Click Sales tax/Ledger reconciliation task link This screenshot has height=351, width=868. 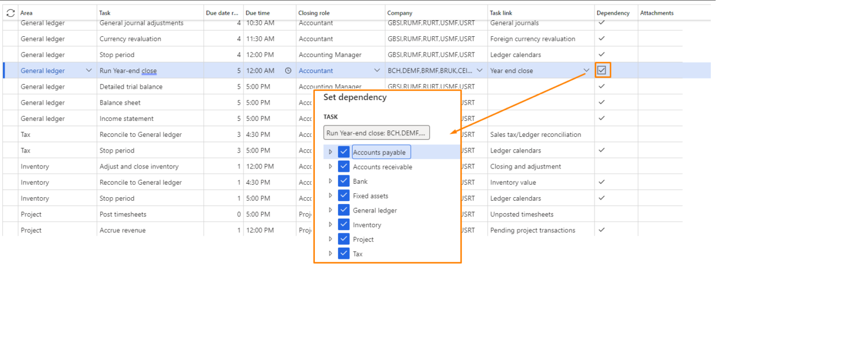[536, 135]
